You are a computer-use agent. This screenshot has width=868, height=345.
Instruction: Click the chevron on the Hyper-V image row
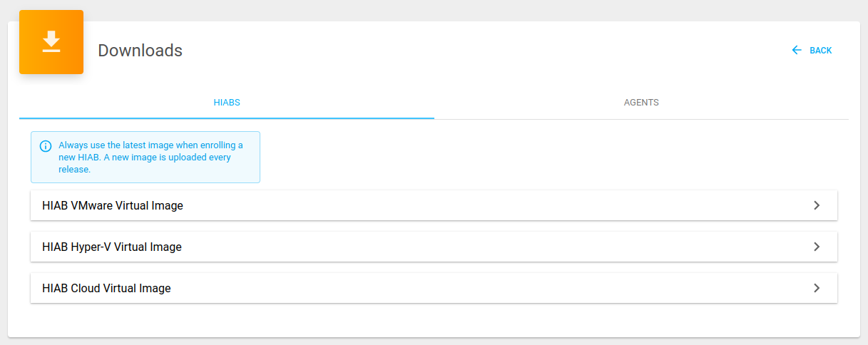817,247
